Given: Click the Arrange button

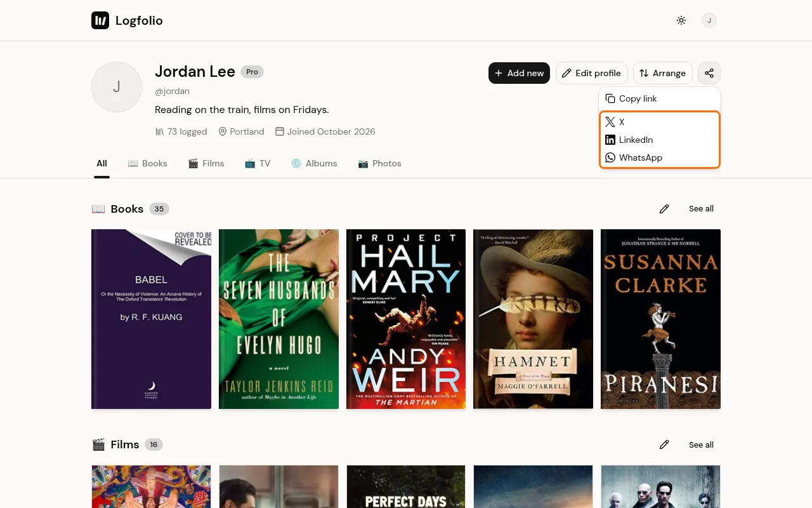Looking at the screenshot, I should (663, 73).
